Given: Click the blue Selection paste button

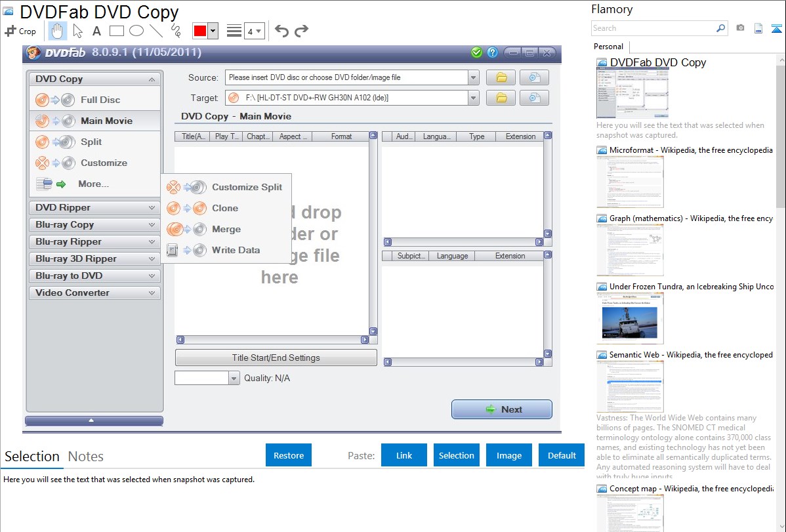Looking at the screenshot, I should click(456, 455).
